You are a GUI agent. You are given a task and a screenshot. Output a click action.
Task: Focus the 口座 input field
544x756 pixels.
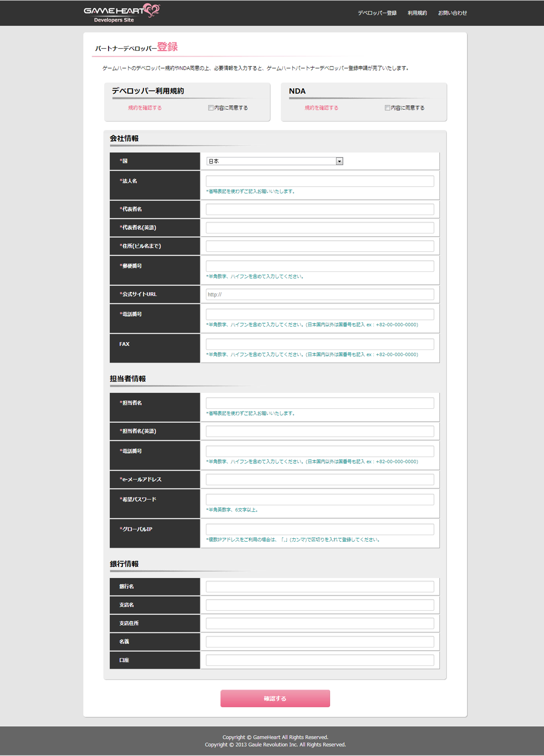[x=320, y=660]
